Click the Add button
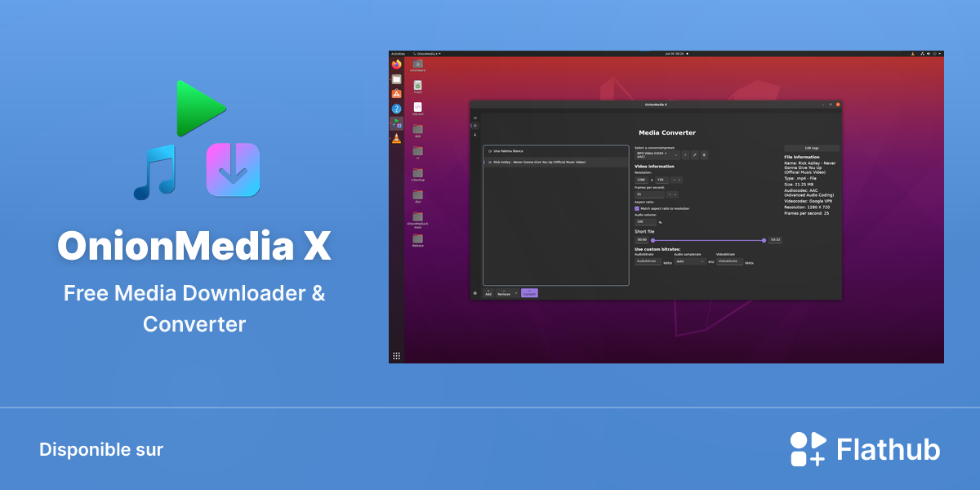 tap(488, 293)
